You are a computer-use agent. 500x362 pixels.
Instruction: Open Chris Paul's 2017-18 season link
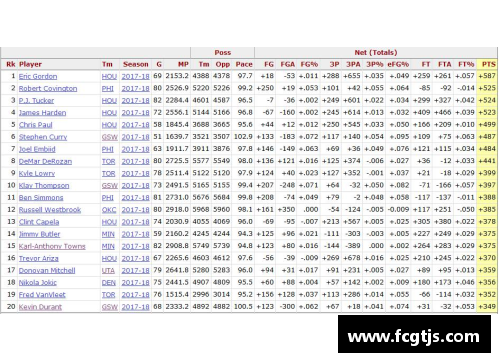point(135,125)
